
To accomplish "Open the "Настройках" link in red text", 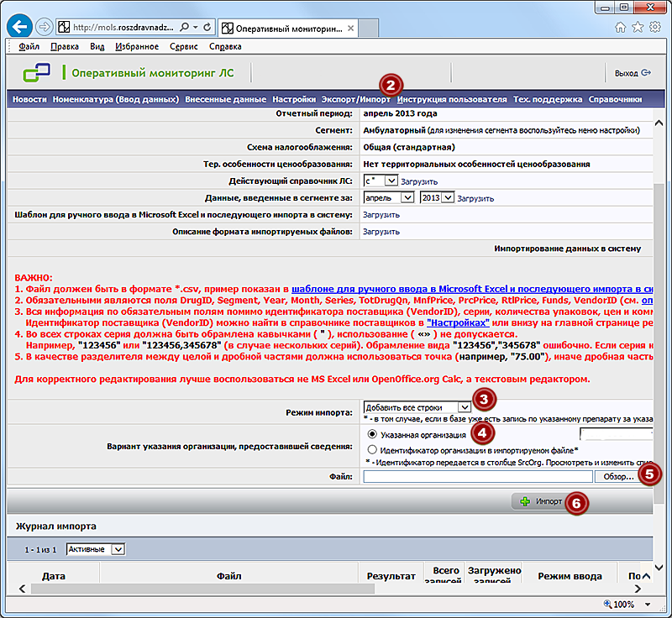I will (458, 323).
